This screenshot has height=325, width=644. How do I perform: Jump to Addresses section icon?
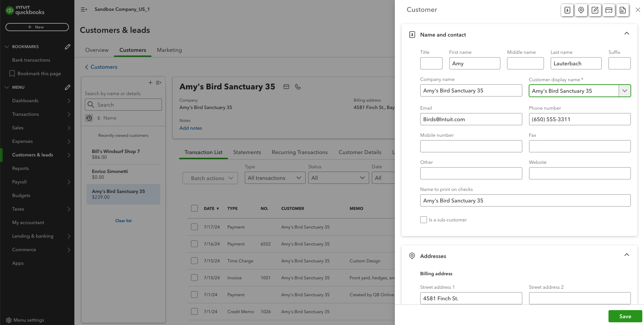[581, 10]
